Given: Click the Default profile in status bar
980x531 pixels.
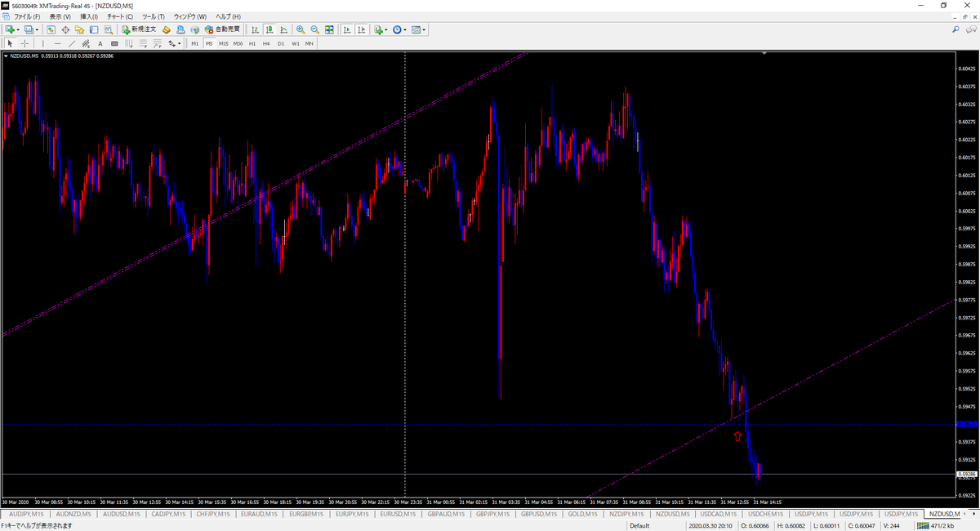Looking at the screenshot, I should tap(639, 525).
